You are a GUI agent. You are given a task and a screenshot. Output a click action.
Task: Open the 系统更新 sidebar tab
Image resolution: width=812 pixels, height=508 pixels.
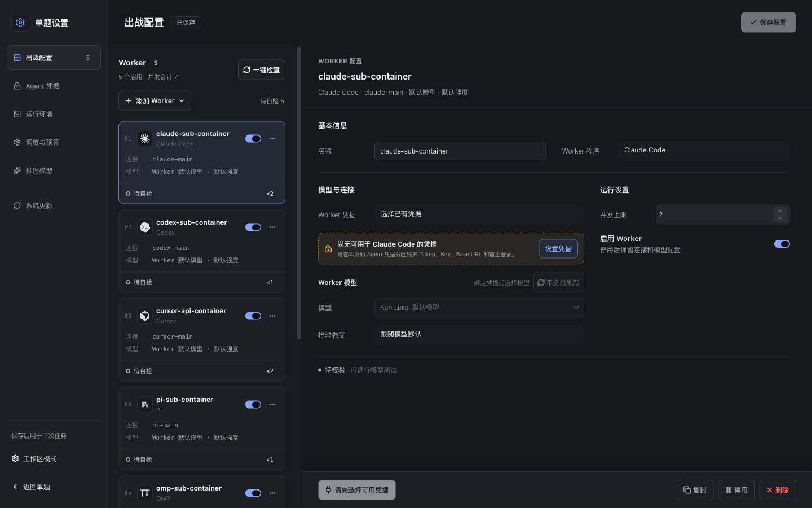(54, 205)
